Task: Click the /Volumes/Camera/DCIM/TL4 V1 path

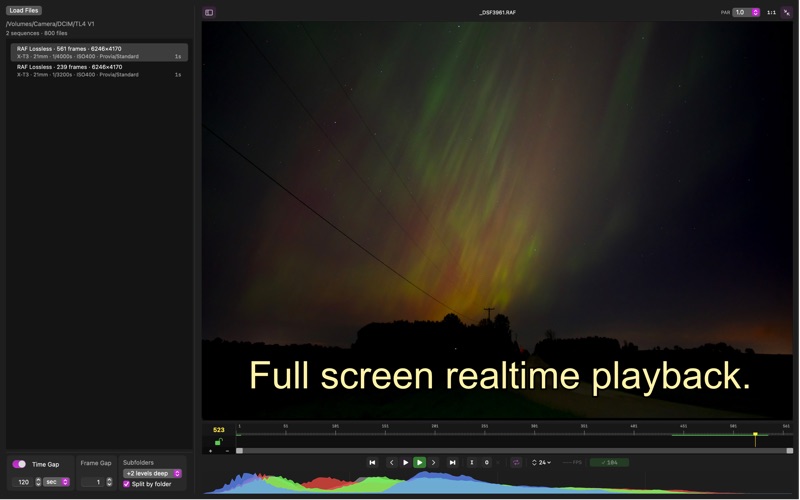Action: click(50, 24)
